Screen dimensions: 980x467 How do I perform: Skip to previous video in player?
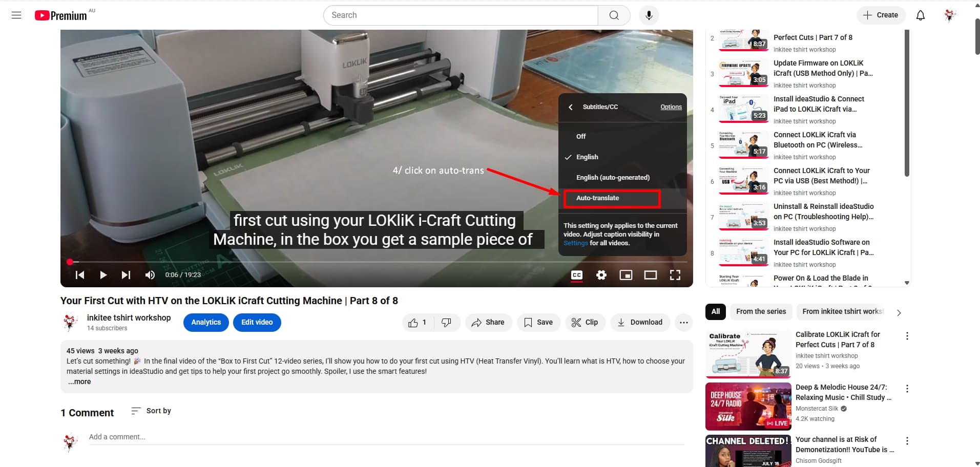[x=80, y=275]
